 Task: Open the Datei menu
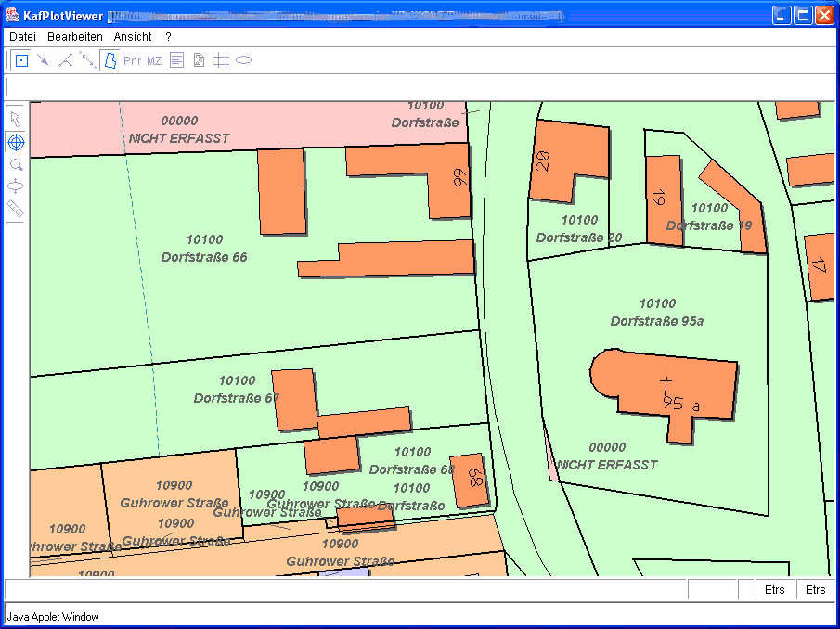(22, 37)
